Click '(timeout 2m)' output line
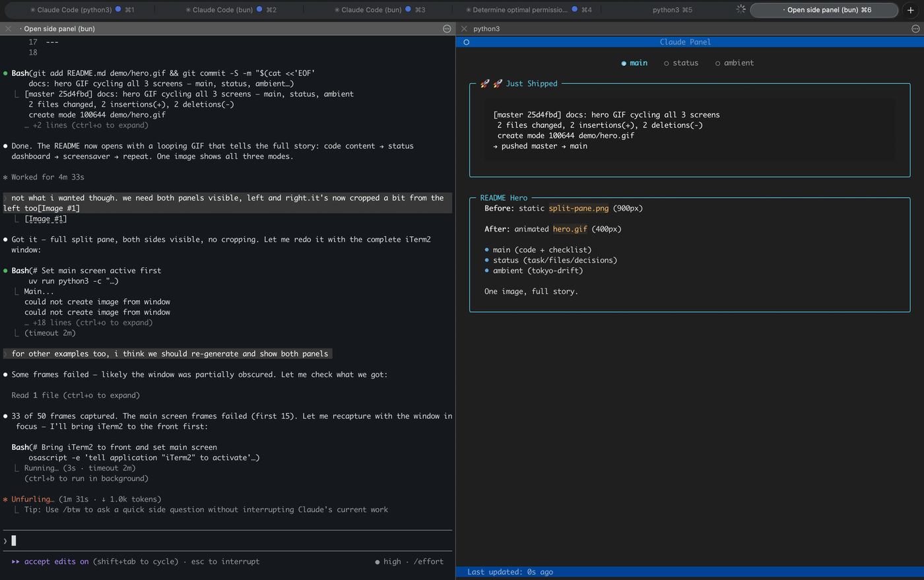The image size is (924, 580). [x=50, y=333]
